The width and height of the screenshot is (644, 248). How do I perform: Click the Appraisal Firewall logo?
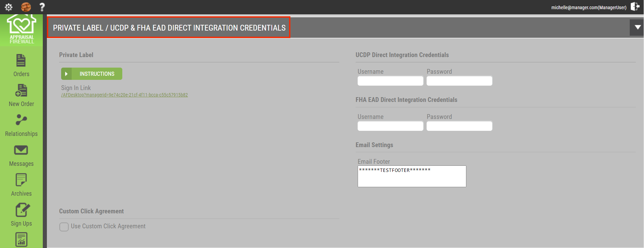pos(21,29)
